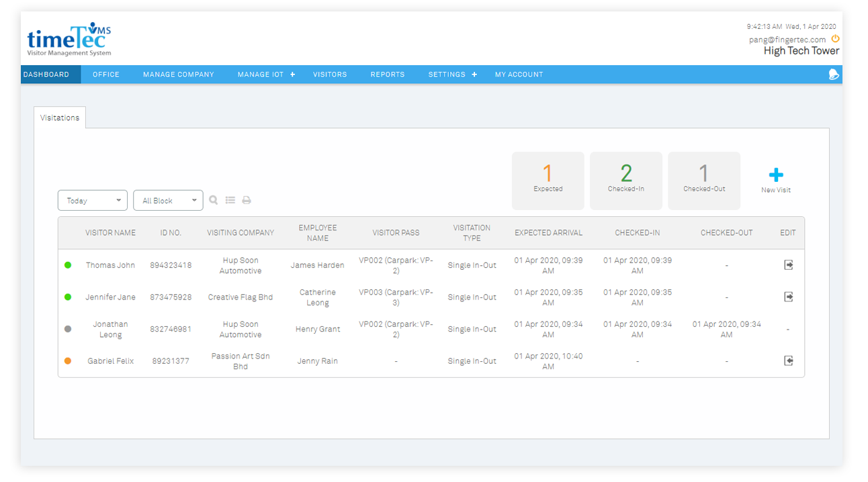Check in Gabriel Felix via edit icon

tap(788, 360)
